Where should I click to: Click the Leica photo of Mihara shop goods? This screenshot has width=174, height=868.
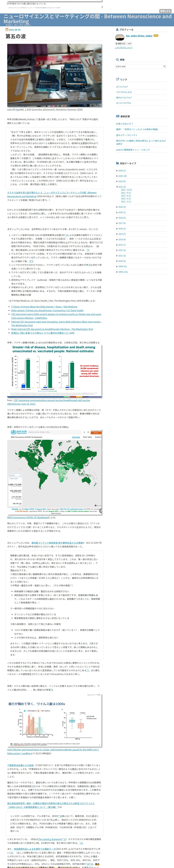[x=54, y=76]
